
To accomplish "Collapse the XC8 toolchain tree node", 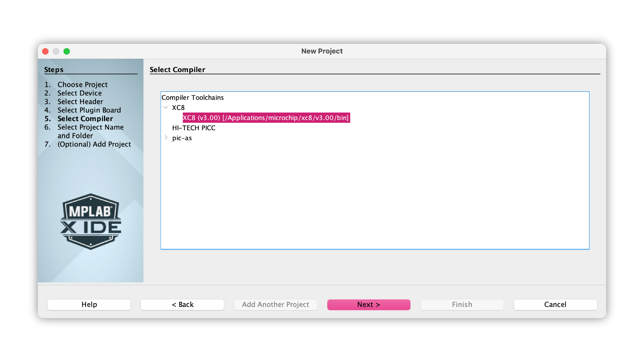I will coord(166,107).
